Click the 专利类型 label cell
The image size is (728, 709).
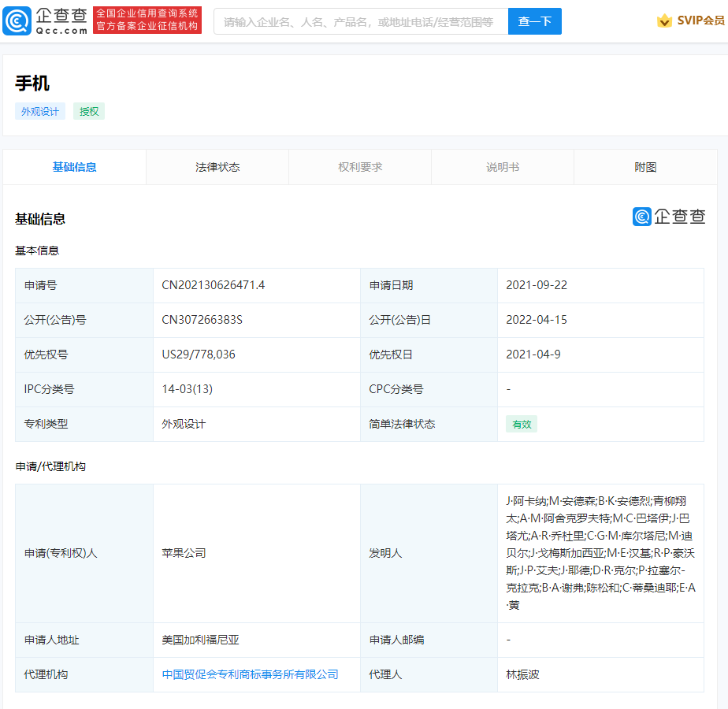tap(84, 425)
